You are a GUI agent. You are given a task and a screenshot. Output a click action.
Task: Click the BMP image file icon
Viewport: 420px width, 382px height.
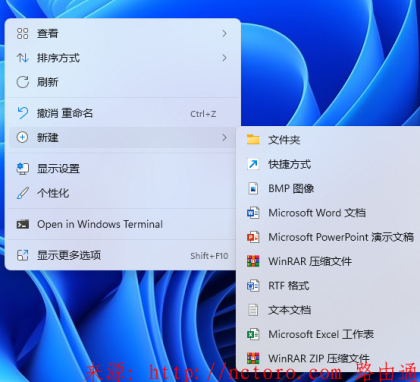tap(253, 188)
